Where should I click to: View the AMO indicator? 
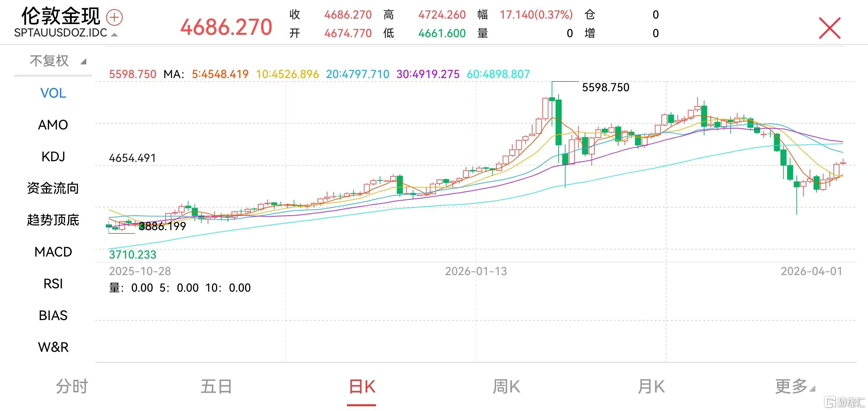(53, 125)
